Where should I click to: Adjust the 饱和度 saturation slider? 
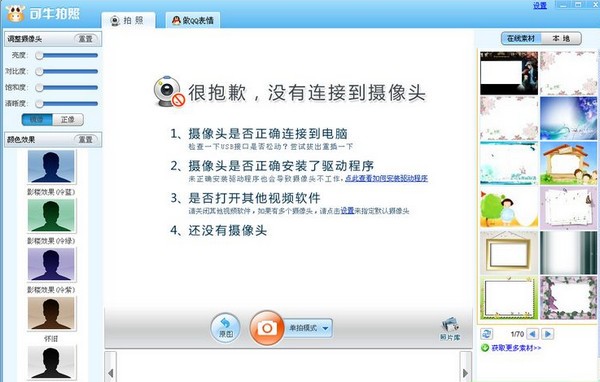[67, 88]
